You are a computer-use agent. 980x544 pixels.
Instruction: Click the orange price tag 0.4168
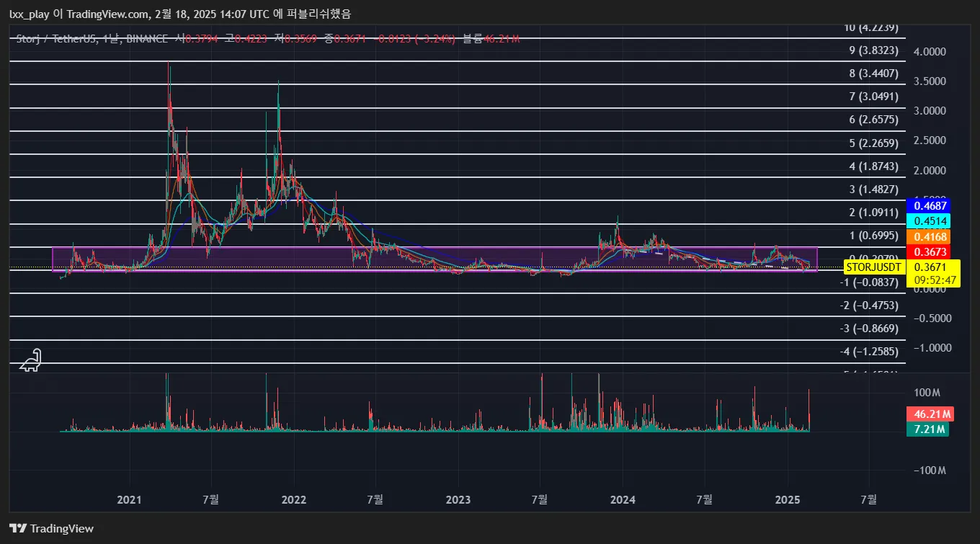tap(930, 237)
